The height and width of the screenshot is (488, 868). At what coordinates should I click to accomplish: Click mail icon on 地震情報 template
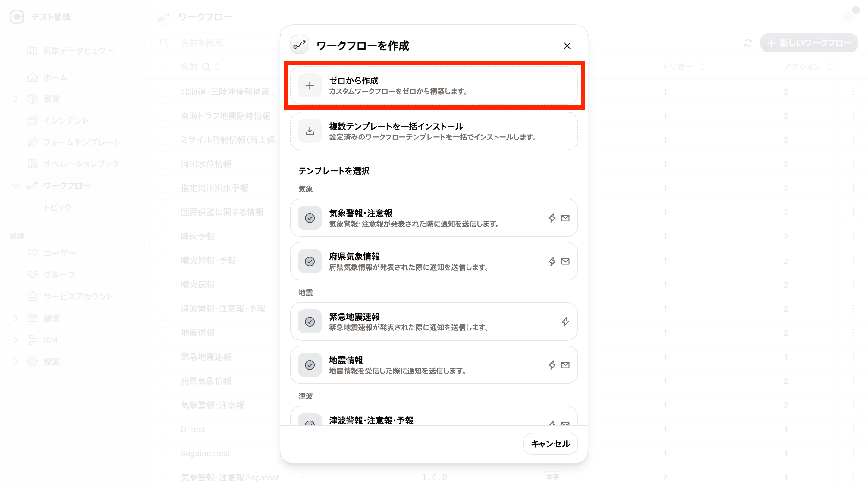[x=565, y=365]
